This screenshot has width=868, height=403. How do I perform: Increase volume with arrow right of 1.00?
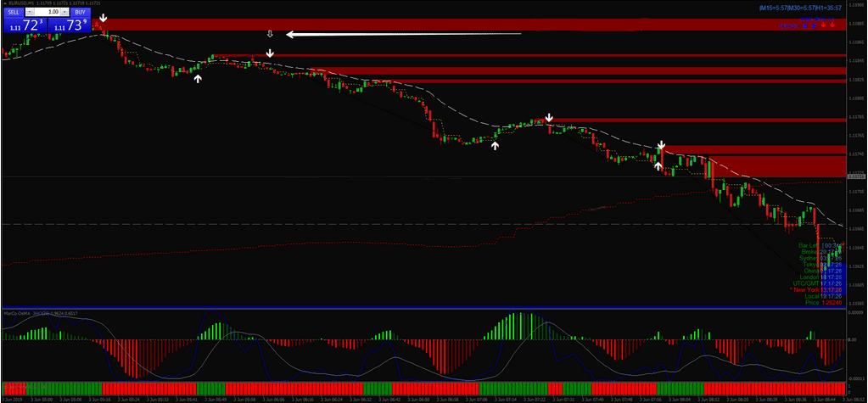(x=65, y=13)
